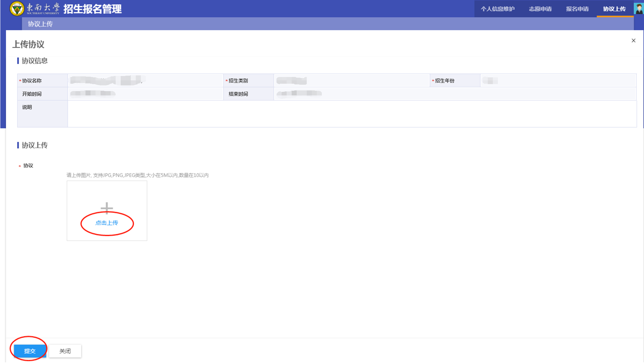Close the upload agreement dialog with the X

coord(633,41)
